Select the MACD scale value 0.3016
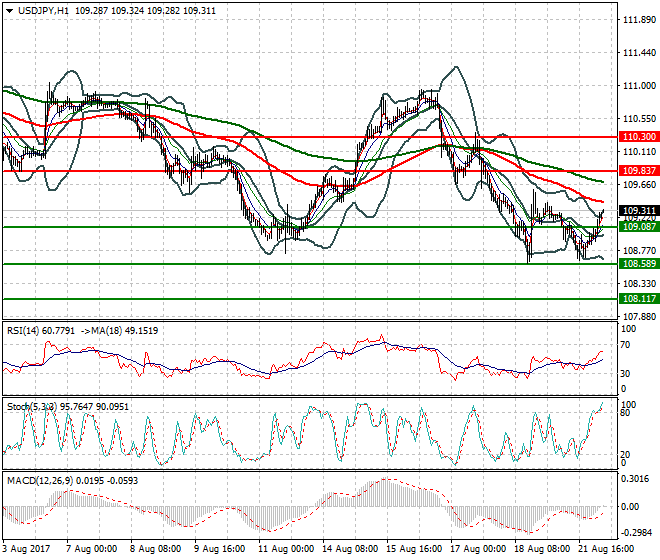This screenshot has width=660, height=560. [x=636, y=479]
